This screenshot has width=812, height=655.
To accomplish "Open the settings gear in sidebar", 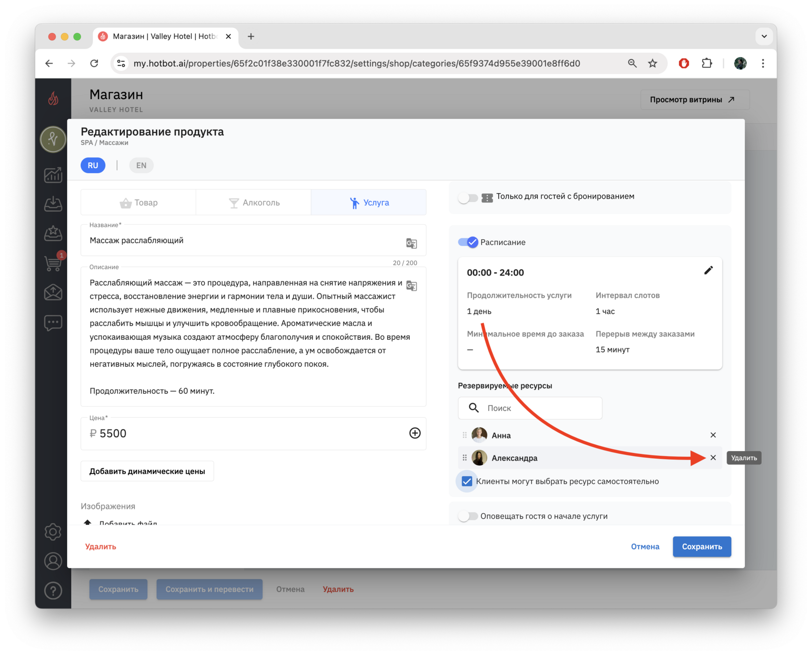I will click(53, 532).
